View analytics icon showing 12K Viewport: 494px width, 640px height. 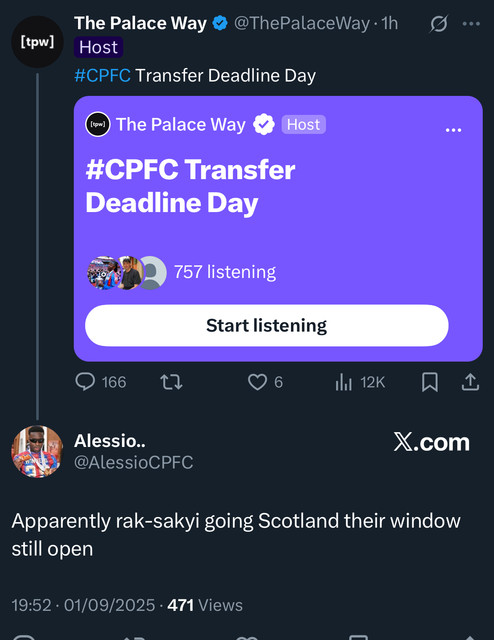[x=343, y=382]
